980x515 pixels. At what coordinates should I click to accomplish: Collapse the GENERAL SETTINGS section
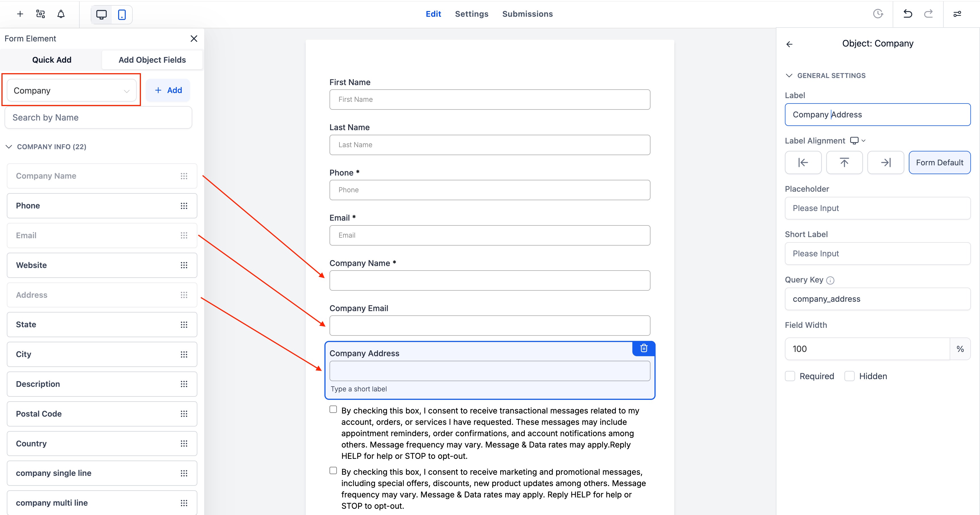[789, 76]
